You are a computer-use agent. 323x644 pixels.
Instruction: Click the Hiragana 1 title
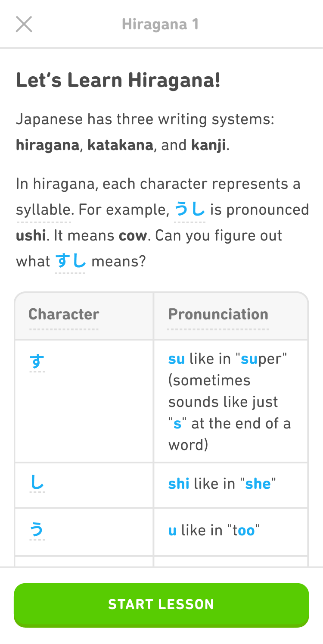161,24
